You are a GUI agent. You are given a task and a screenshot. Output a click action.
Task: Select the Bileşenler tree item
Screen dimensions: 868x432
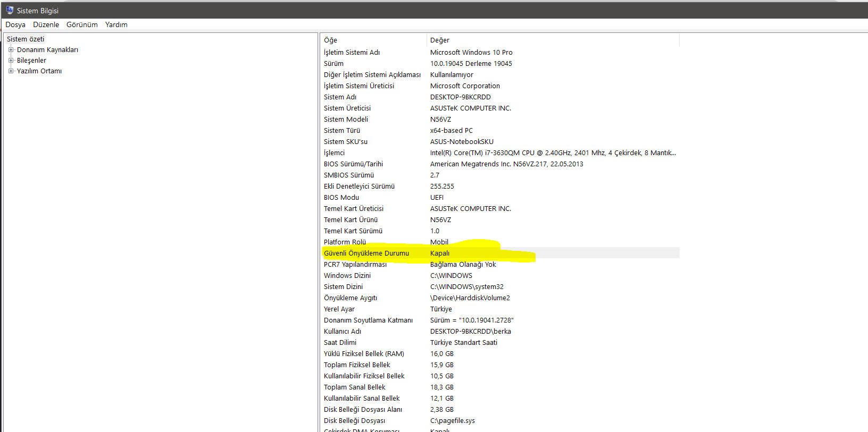[31, 60]
